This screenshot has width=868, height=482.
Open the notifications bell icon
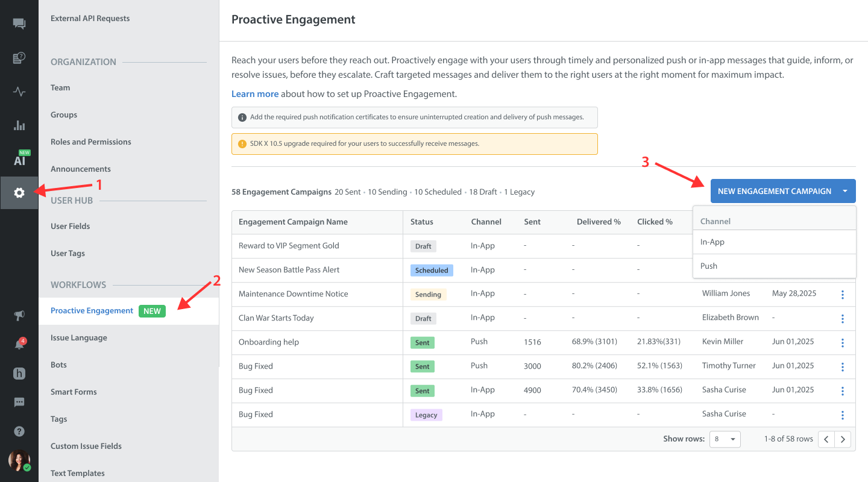[20, 344]
